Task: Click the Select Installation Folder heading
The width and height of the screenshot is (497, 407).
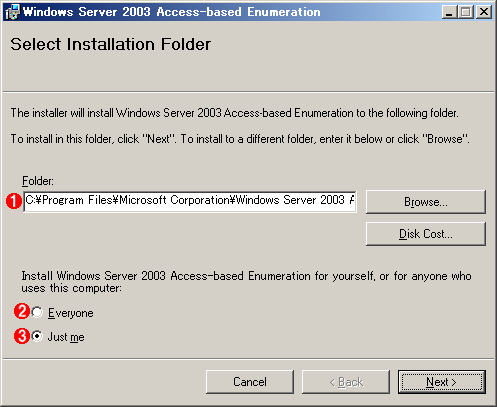Action: coord(111,44)
